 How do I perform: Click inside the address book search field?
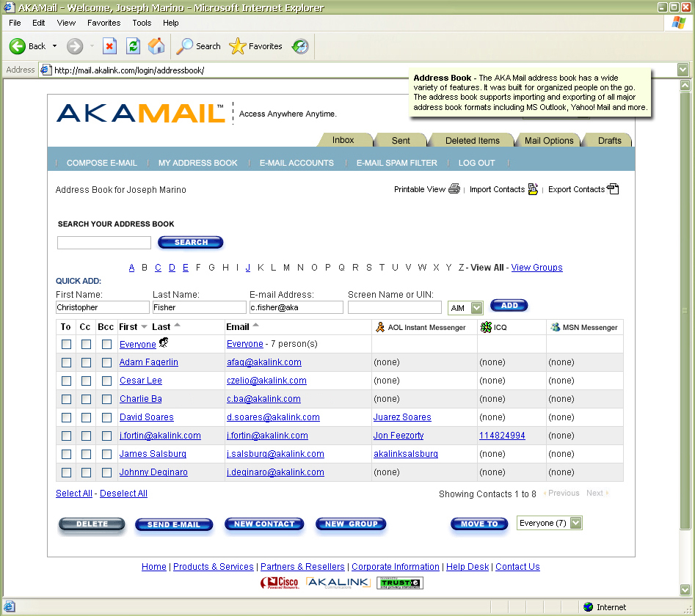(103, 242)
